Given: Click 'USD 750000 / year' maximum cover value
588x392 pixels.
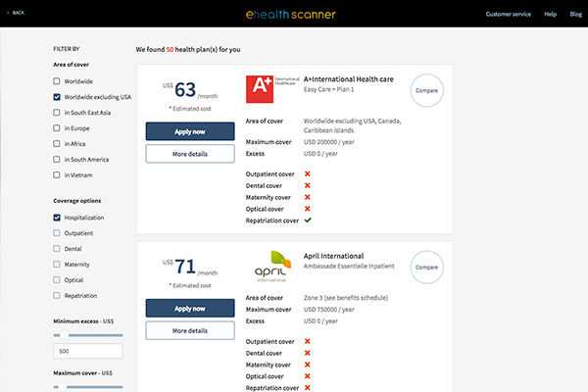Looking at the screenshot, I should pyautogui.click(x=328, y=309).
